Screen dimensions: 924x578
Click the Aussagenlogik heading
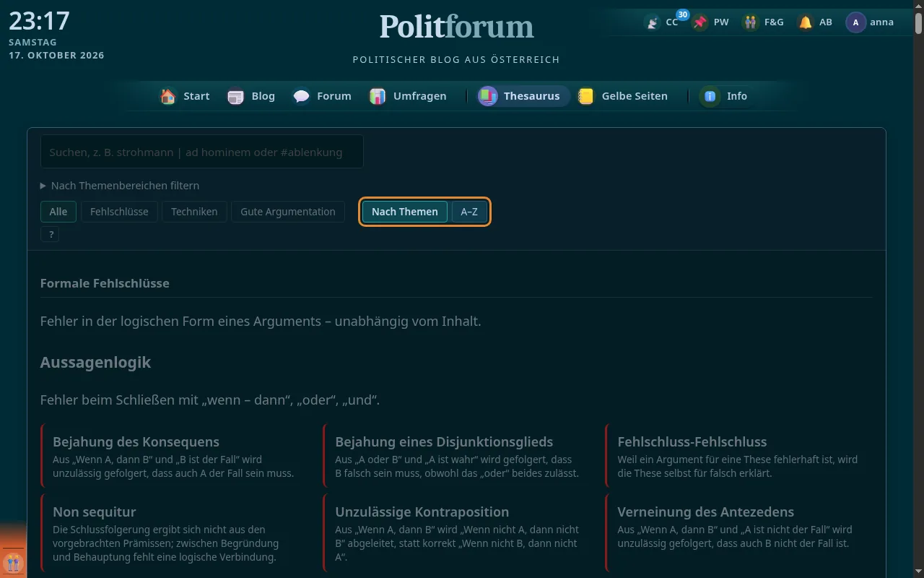point(95,362)
